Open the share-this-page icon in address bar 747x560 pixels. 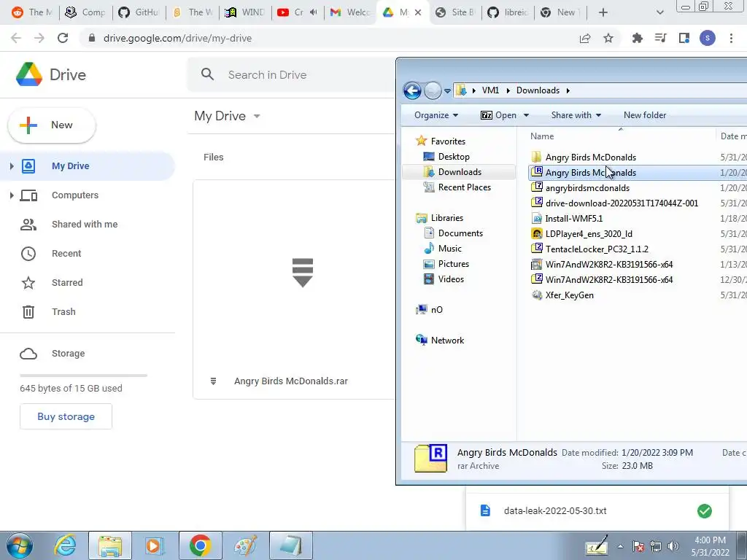585,38
